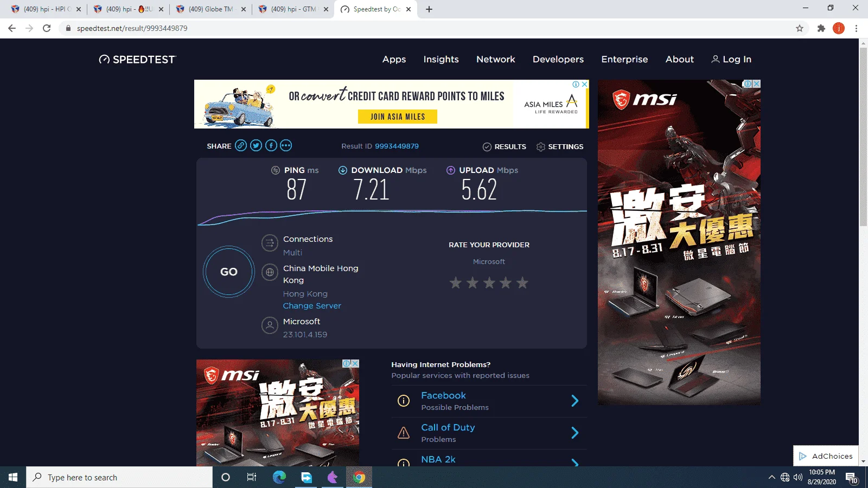The height and width of the screenshot is (488, 868).
Task: Rate the provider one star
Action: pyautogui.click(x=456, y=282)
